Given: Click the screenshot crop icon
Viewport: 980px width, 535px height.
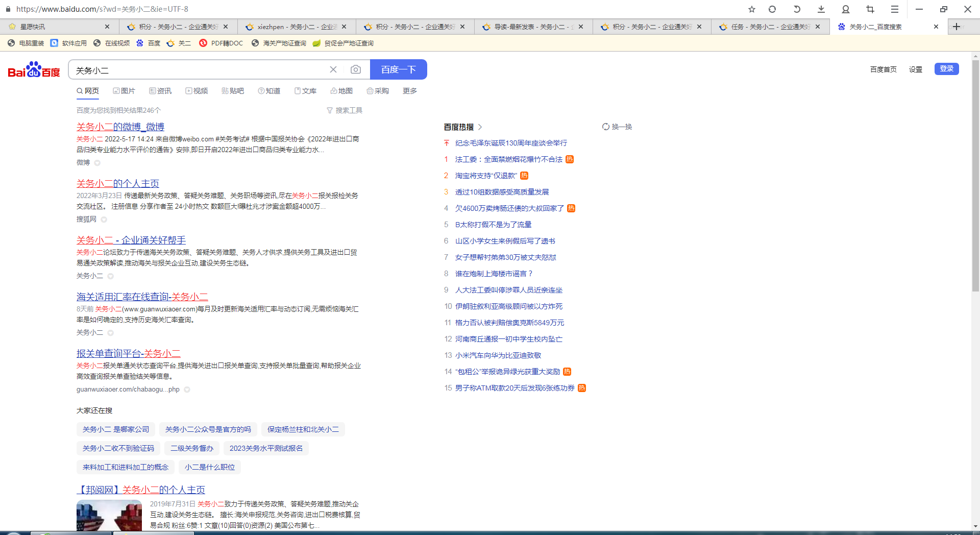Looking at the screenshot, I should pyautogui.click(x=870, y=9).
